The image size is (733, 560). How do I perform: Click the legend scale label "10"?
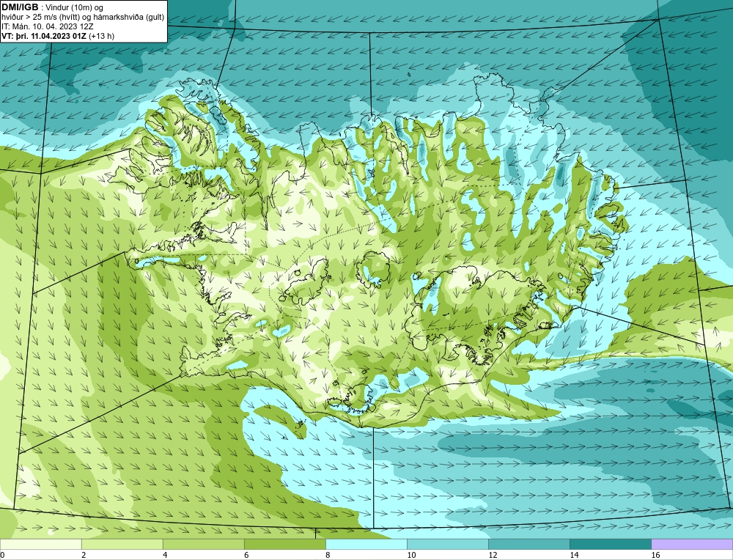(411, 555)
